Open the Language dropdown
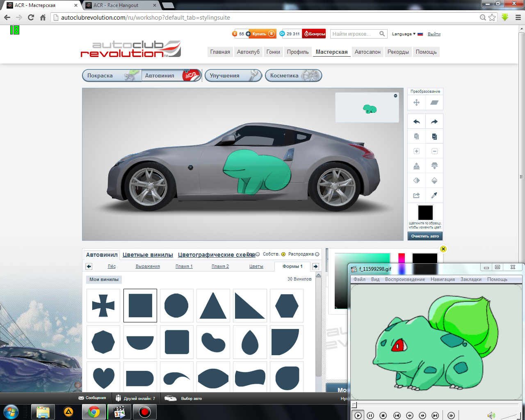The height and width of the screenshot is (420, 525). click(x=404, y=34)
